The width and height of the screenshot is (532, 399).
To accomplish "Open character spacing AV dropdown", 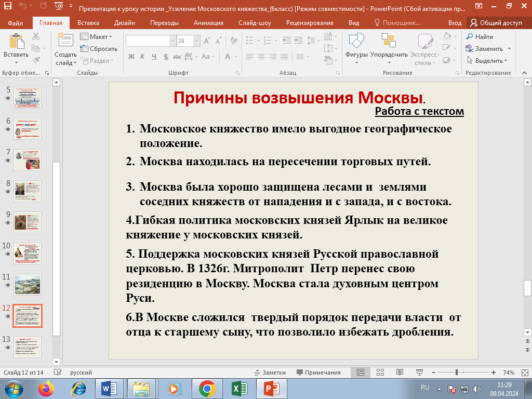I will (191, 57).
